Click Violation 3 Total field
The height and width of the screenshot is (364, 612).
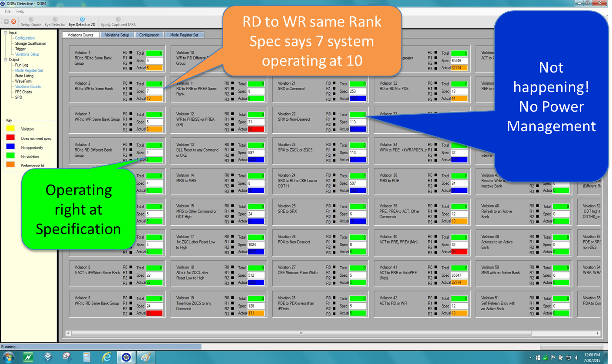155,114
